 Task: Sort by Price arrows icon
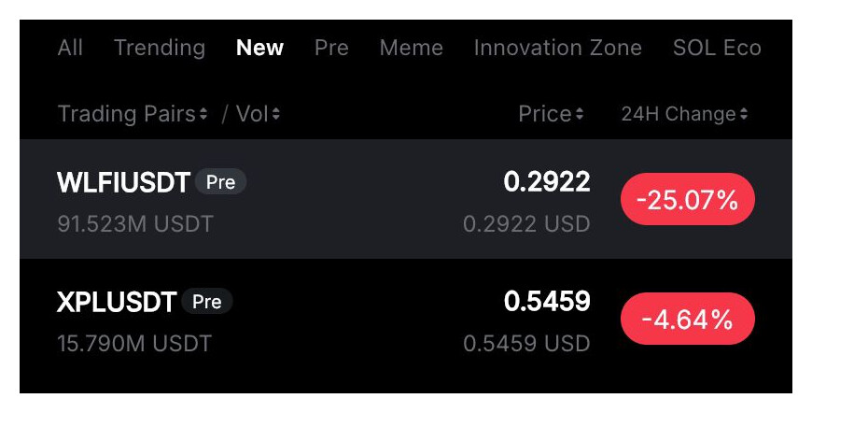[580, 115]
